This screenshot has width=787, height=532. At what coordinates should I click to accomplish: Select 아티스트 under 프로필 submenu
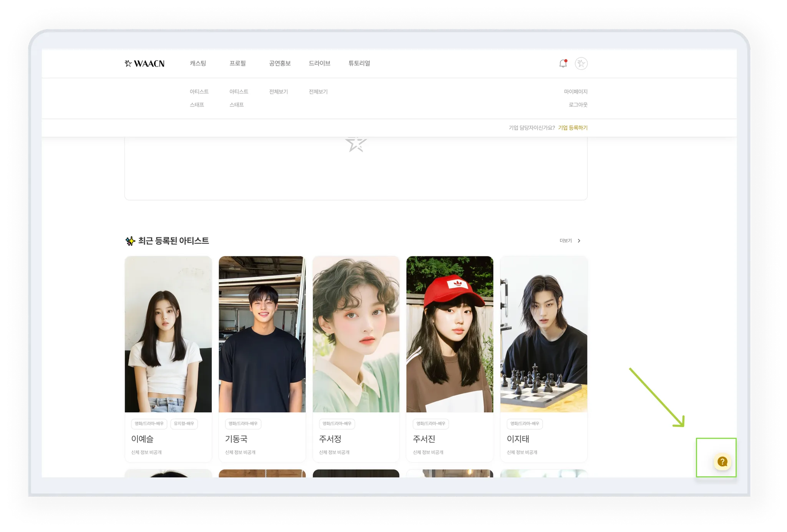pos(239,92)
